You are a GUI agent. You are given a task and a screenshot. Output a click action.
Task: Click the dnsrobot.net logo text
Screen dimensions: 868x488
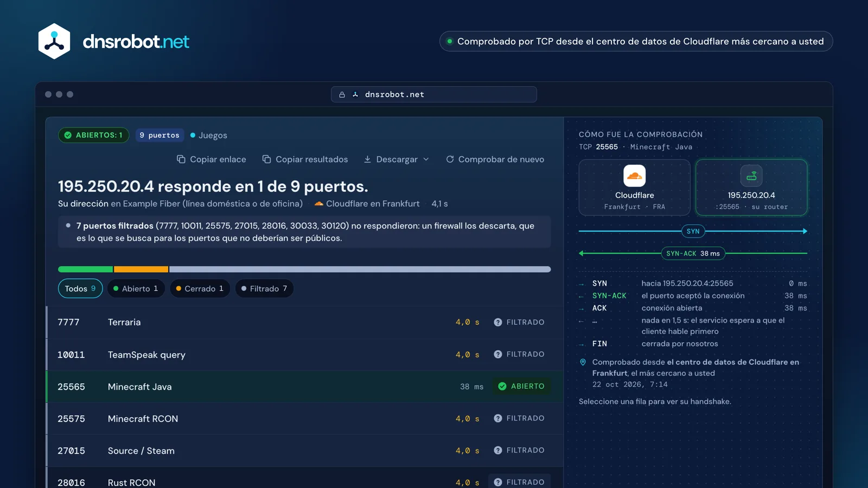point(136,41)
